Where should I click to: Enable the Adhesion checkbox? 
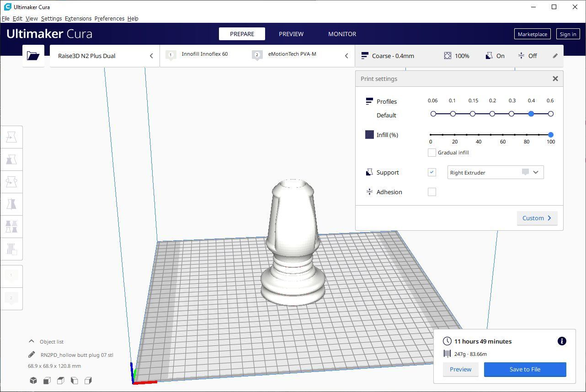coord(432,192)
